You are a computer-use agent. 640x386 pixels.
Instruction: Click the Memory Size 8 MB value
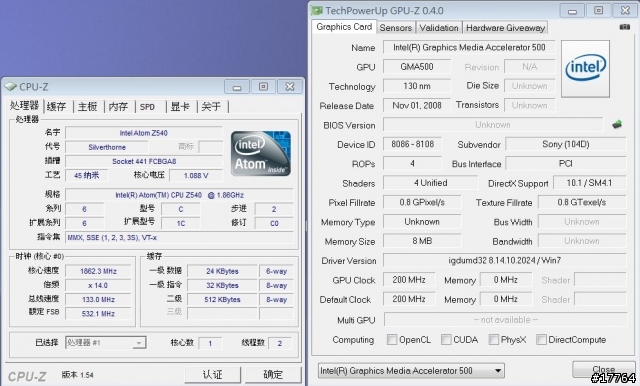422,241
